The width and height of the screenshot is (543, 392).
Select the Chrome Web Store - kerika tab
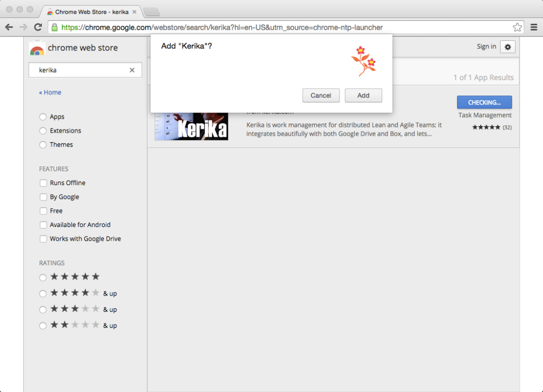92,12
